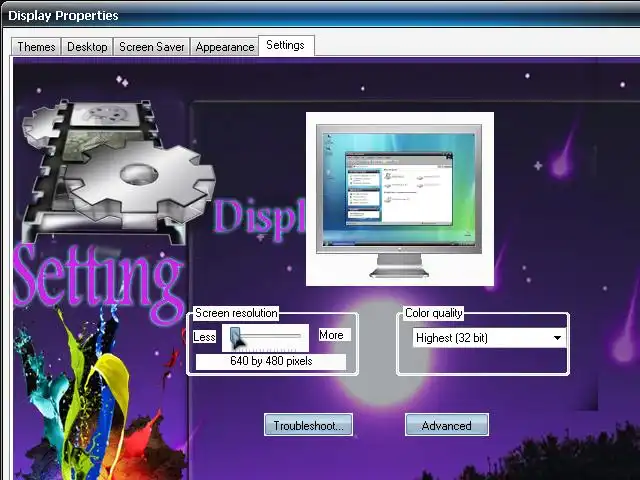Click the silver gears settings icon
Image resolution: width=640 pixels, height=480 pixels.
click(x=118, y=171)
